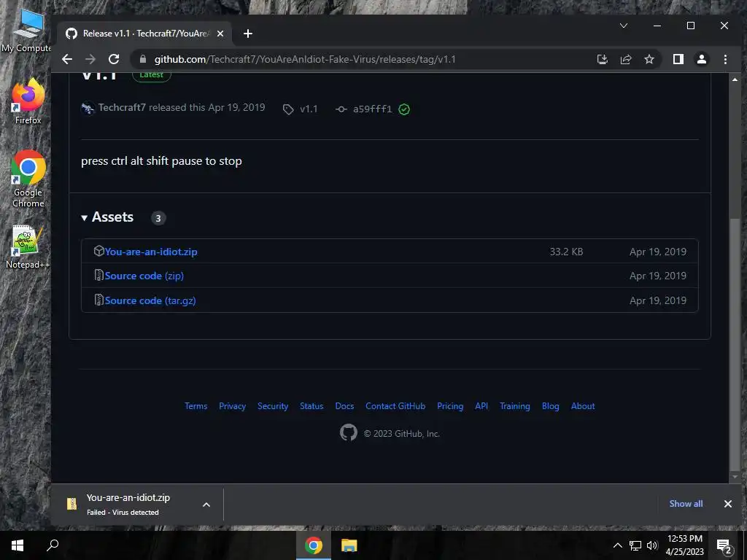Image resolution: width=747 pixels, height=560 pixels.
Task: Click the browser forward arrow
Action: [90, 59]
